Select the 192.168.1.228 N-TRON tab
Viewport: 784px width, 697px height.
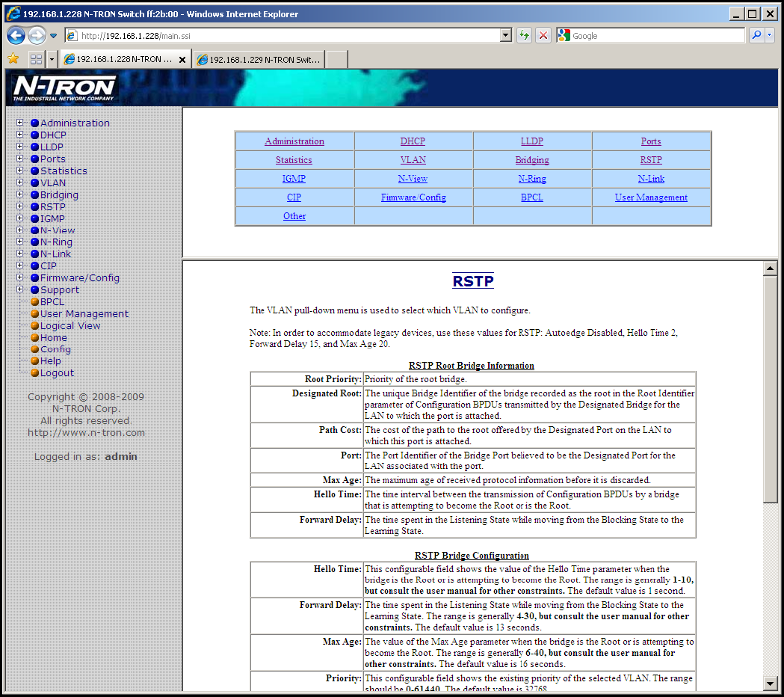pyautogui.click(x=118, y=59)
